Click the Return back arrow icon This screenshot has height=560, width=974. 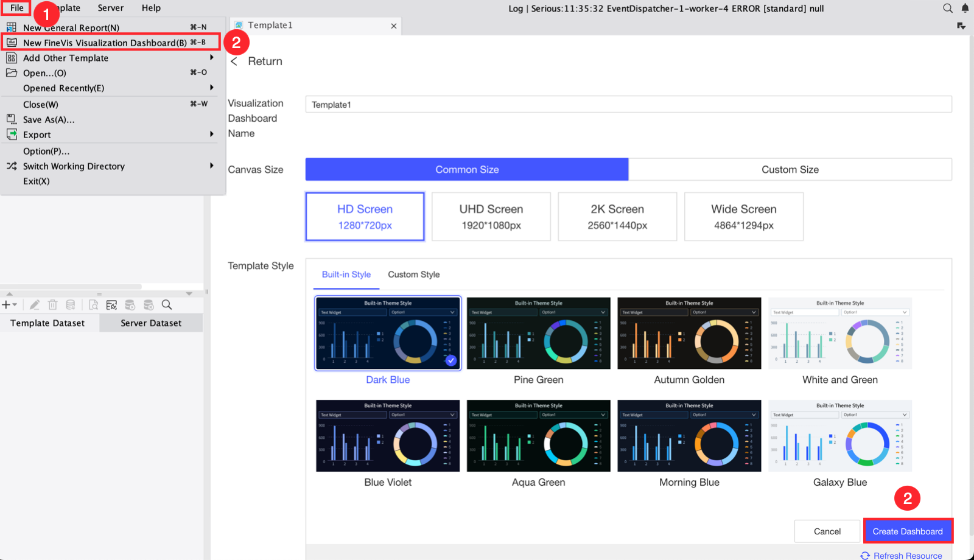pos(234,61)
